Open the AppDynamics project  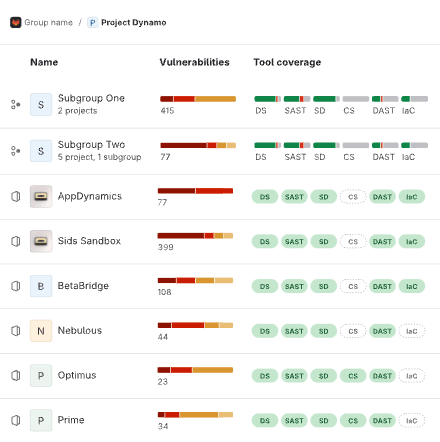90,196
